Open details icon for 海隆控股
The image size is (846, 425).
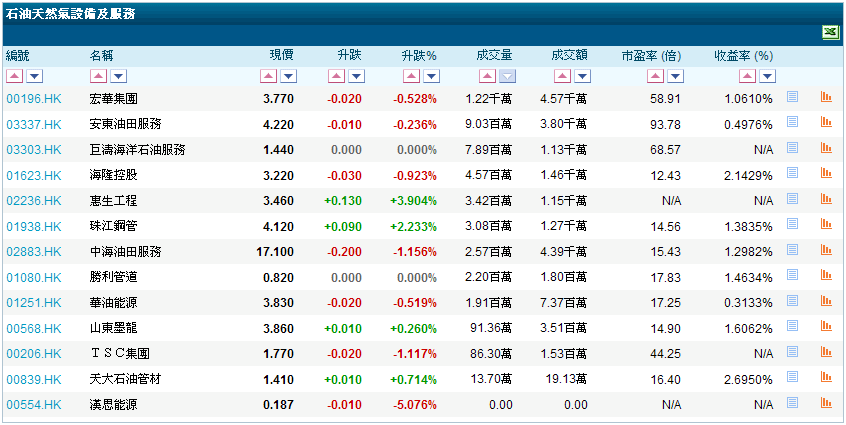[792, 173]
